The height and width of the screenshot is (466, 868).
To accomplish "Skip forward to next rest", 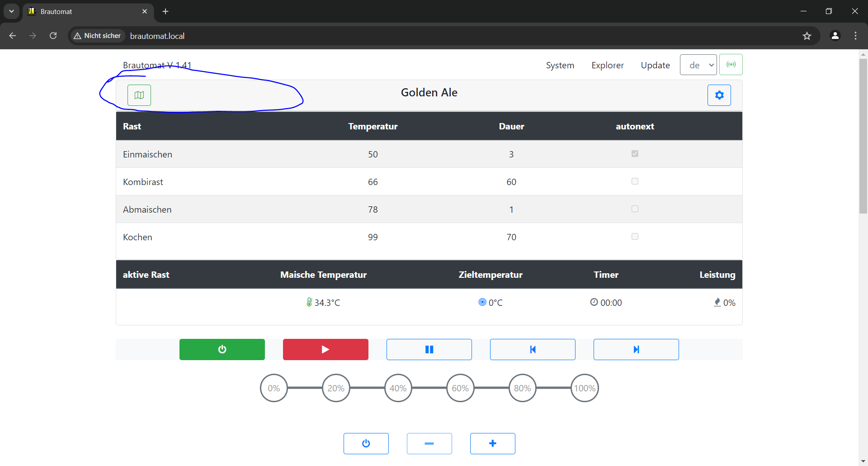I will tap(636, 349).
